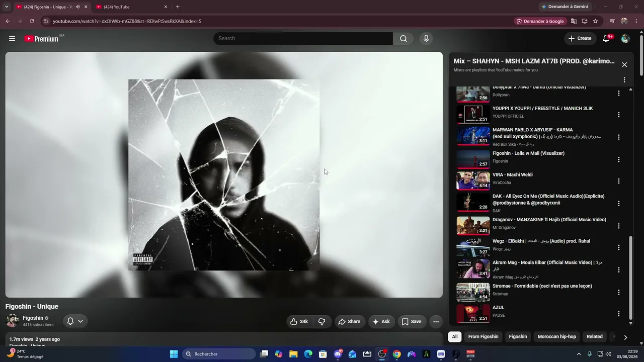Reload the page in the browser
644x362 pixels.
[32, 21]
